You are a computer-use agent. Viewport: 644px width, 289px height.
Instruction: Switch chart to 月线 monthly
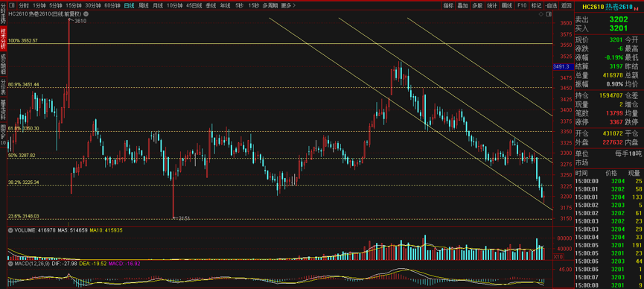[x=157, y=6]
